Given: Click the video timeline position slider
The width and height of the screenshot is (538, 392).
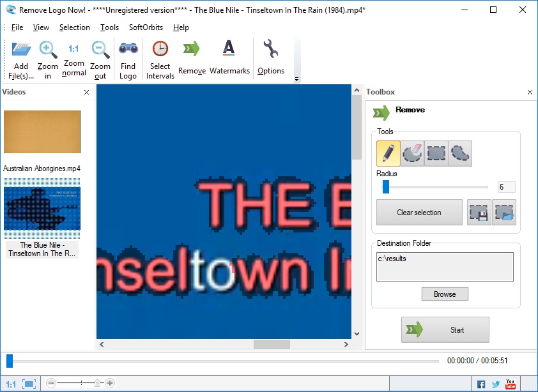Looking at the screenshot, I should 10,361.
